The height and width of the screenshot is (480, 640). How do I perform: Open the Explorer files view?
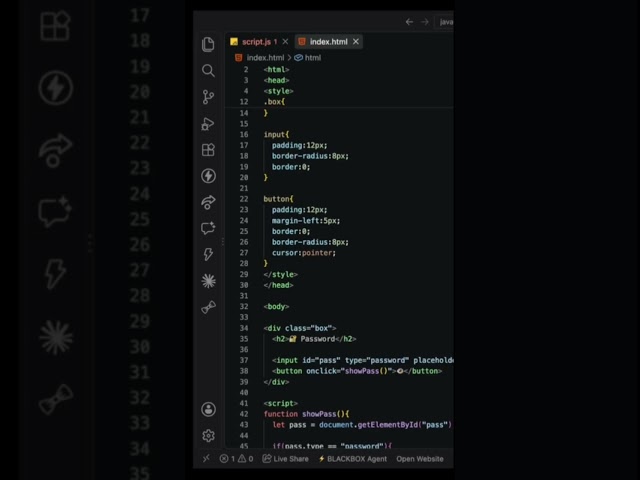(208, 44)
